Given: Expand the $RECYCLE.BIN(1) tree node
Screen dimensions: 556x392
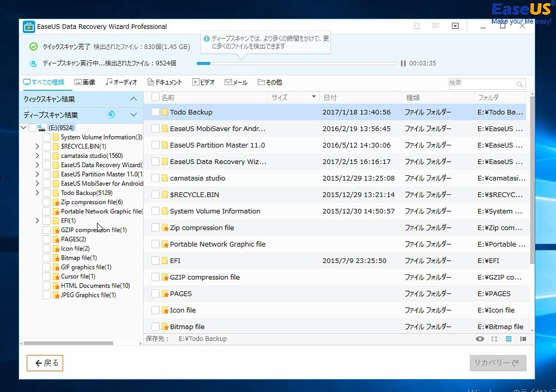Looking at the screenshot, I should point(37,146).
